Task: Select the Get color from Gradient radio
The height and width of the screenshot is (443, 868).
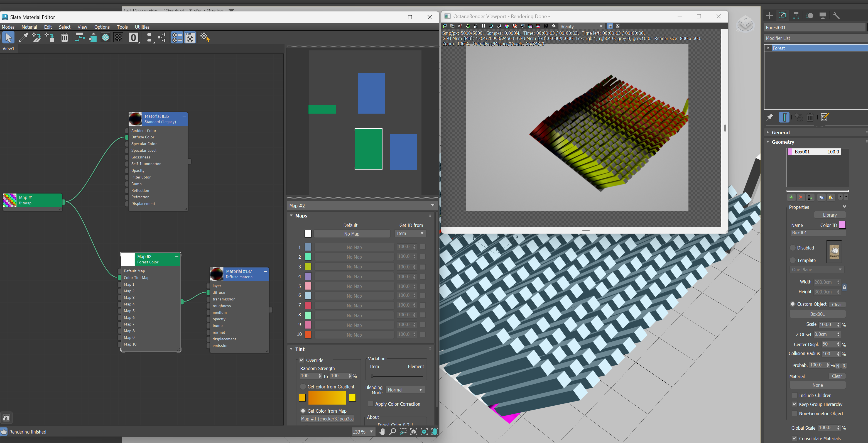Action: coord(303,387)
